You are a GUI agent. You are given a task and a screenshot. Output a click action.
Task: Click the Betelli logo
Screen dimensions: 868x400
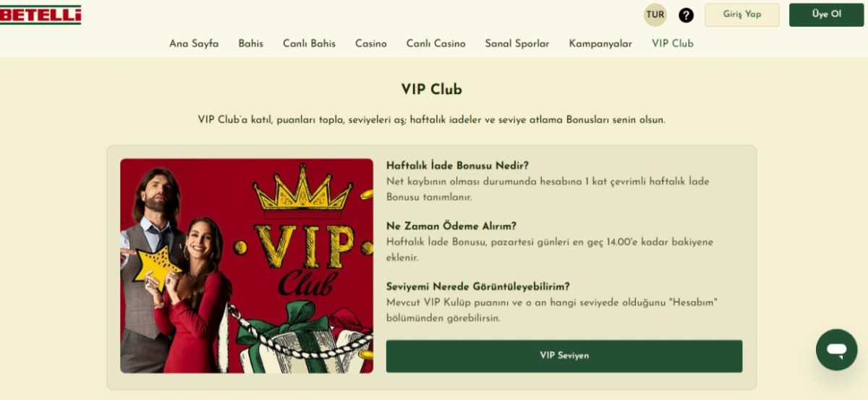point(41,14)
